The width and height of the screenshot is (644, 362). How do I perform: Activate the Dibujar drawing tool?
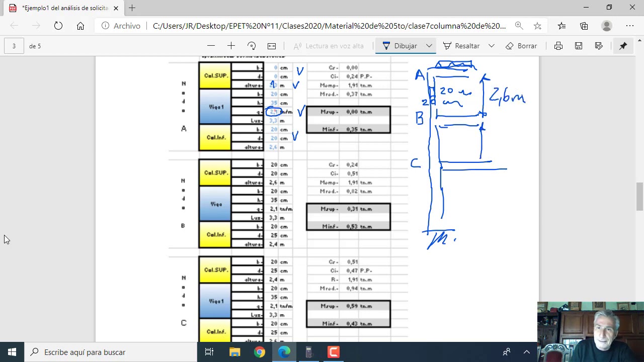[x=399, y=46]
